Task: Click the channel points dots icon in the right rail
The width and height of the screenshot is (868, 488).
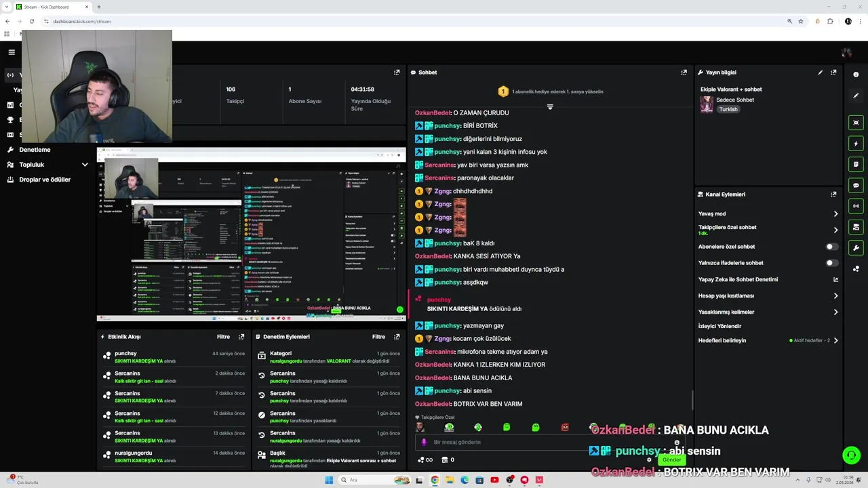Action: click(856, 269)
